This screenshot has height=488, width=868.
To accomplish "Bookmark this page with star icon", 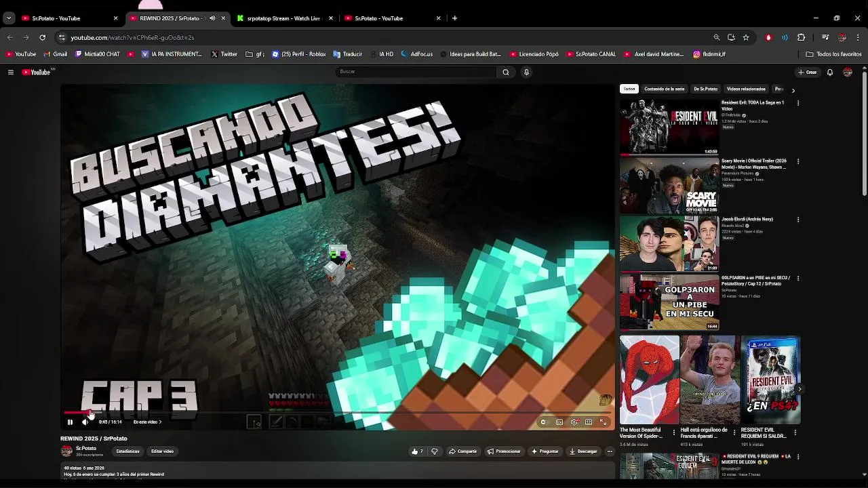I will click(x=746, y=37).
